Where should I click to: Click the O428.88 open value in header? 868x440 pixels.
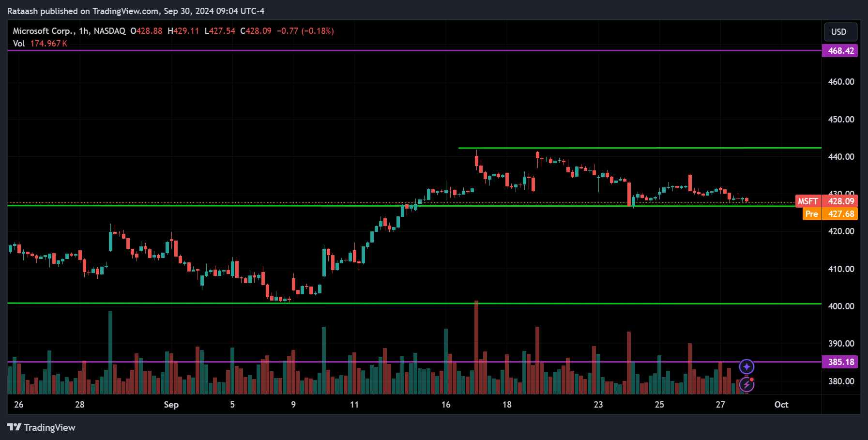click(x=146, y=31)
